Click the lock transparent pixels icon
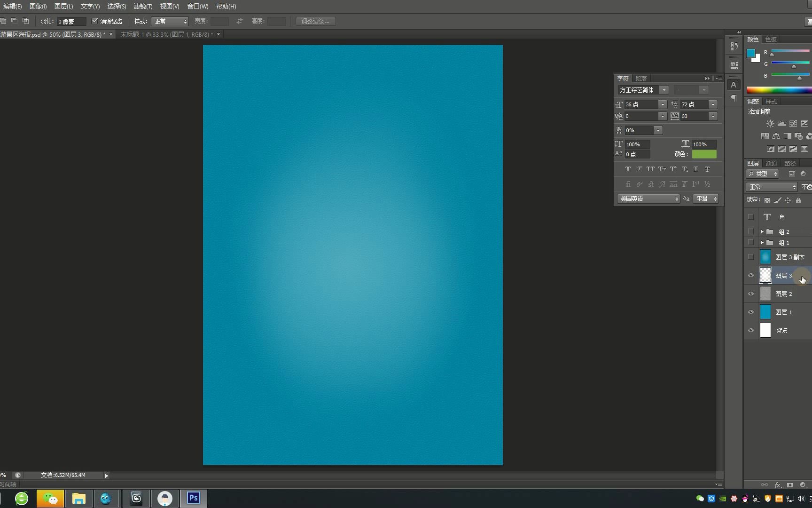Image resolution: width=812 pixels, height=508 pixels. coord(768,200)
